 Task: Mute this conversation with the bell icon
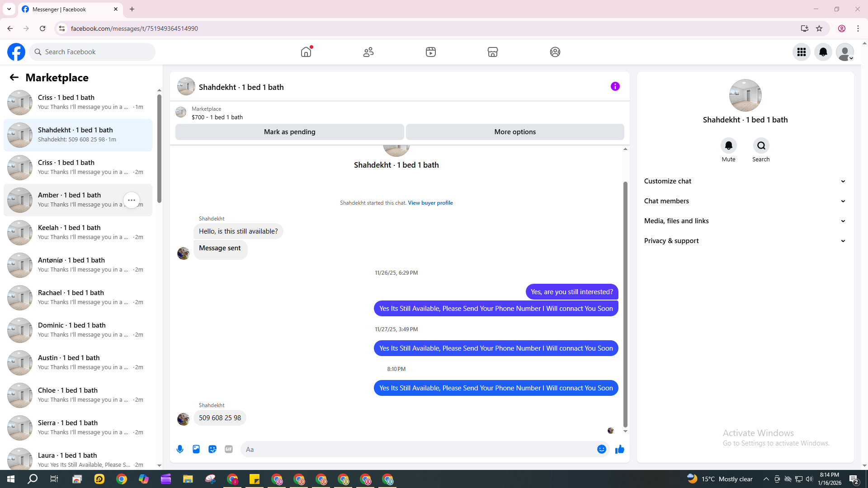click(x=728, y=146)
